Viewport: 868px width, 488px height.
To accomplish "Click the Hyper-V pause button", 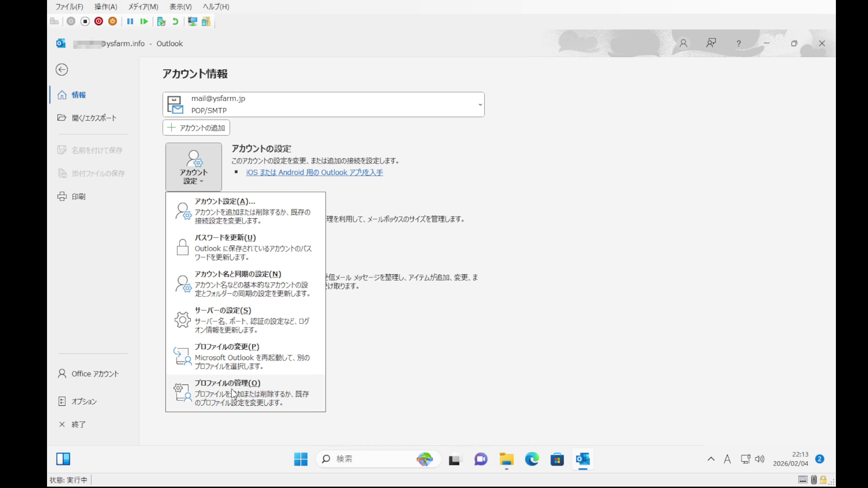I will 130,21.
